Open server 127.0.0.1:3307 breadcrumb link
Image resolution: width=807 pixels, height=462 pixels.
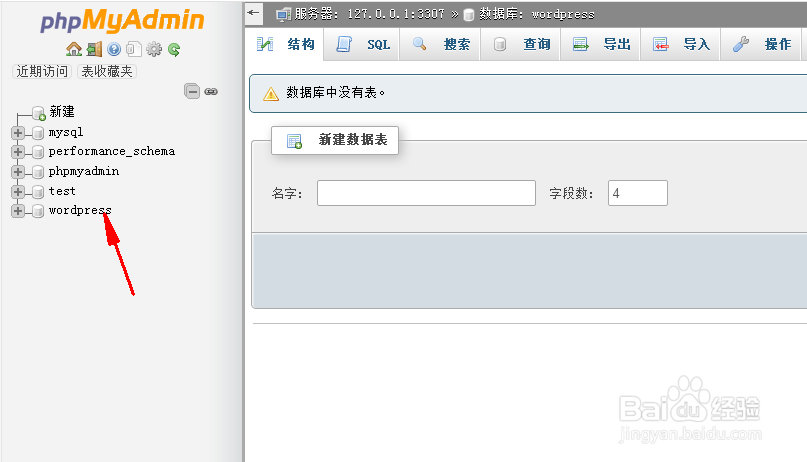coord(369,14)
